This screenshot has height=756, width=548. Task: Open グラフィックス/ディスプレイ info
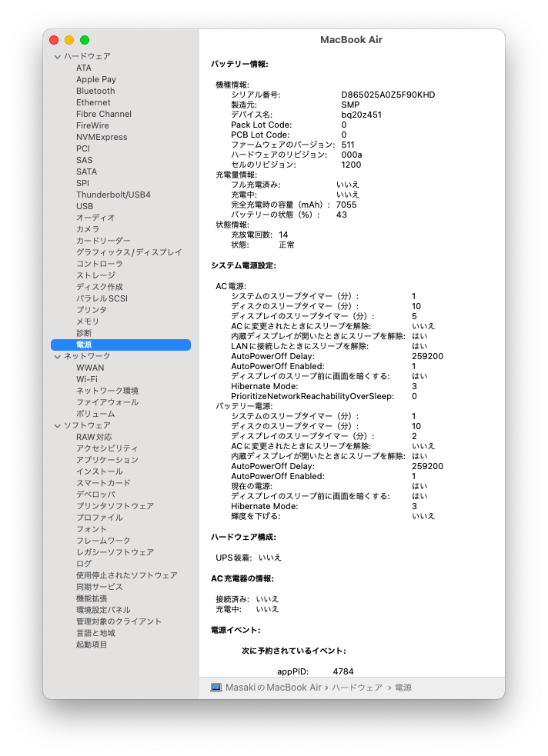(129, 253)
